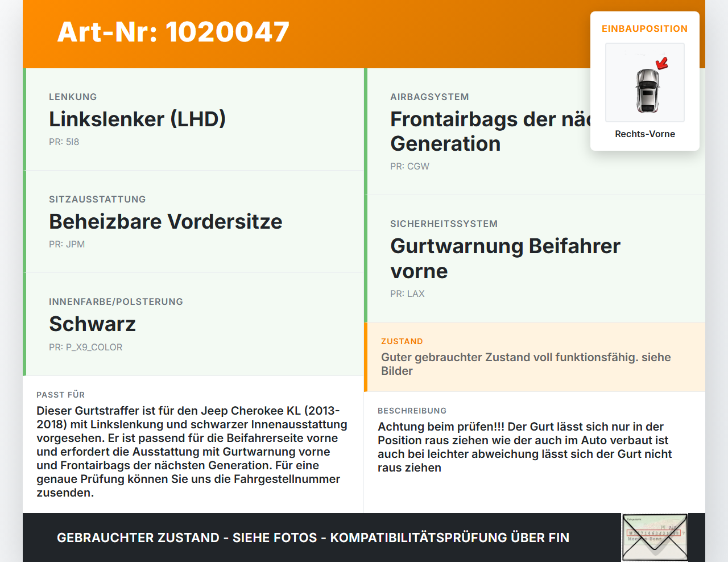Click the PR: CGW code
This screenshot has width=728, height=562.
click(409, 166)
